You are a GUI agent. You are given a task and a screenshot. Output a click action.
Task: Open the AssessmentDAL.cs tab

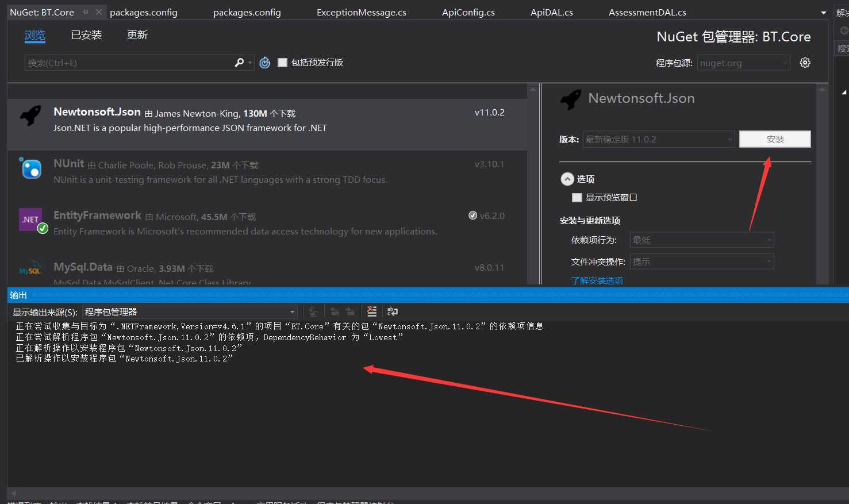(647, 12)
